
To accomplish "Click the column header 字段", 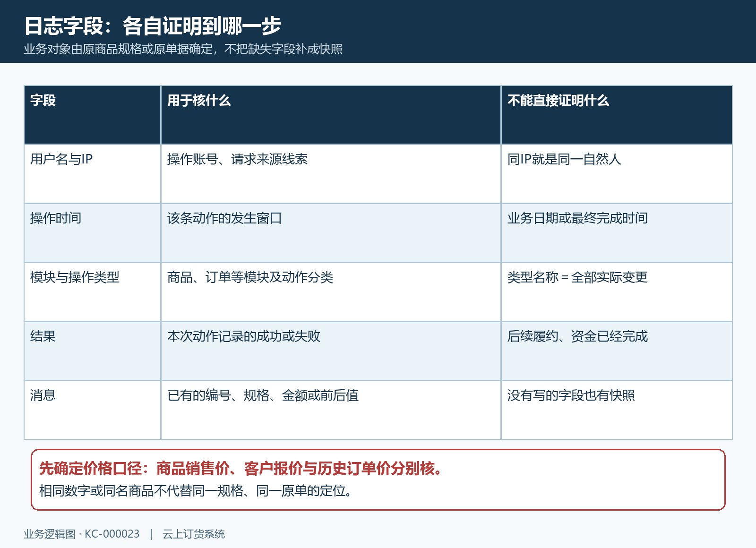I will tap(93, 115).
